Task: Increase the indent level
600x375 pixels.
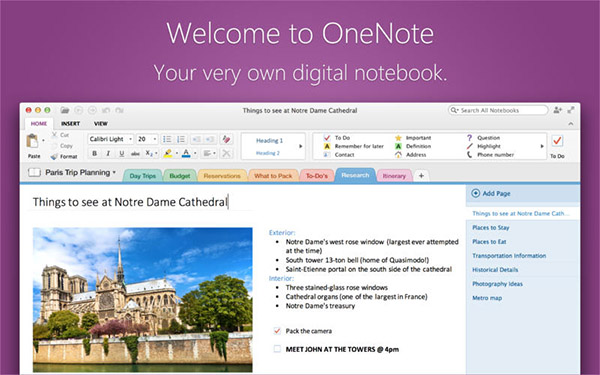Action: click(210, 139)
